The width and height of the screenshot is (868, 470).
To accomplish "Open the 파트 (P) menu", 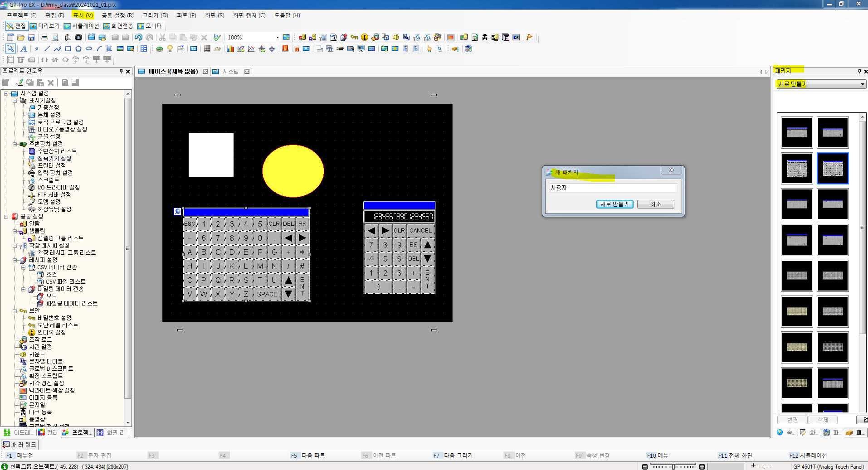I will [x=186, y=15].
